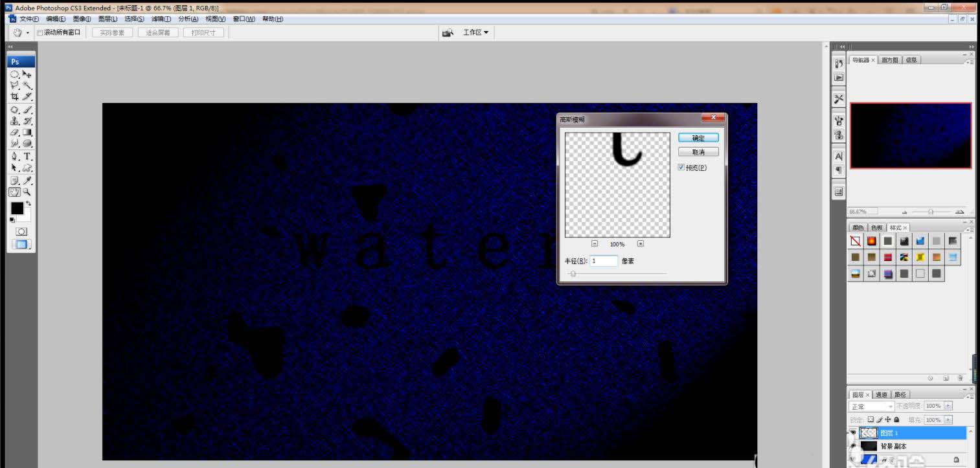Image resolution: width=980 pixels, height=468 pixels.
Task: Swap foreground and background colors
Action: 28,204
